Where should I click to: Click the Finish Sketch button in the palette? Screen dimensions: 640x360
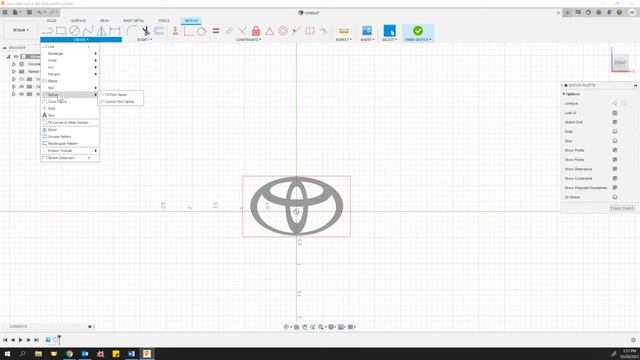[x=622, y=208]
